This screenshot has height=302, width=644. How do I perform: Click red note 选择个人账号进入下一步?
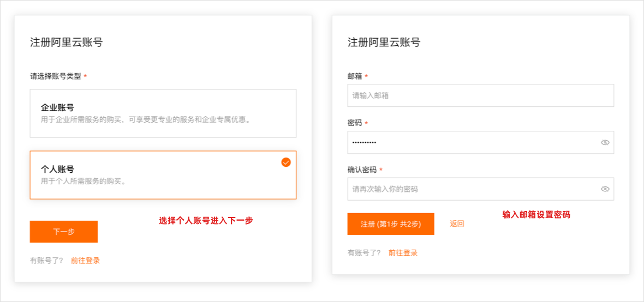tap(206, 221)
